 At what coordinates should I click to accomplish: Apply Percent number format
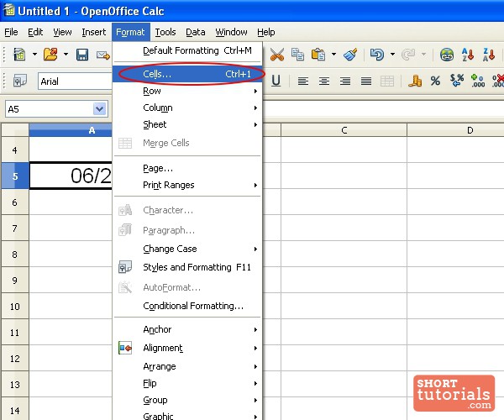pos(435,81)
